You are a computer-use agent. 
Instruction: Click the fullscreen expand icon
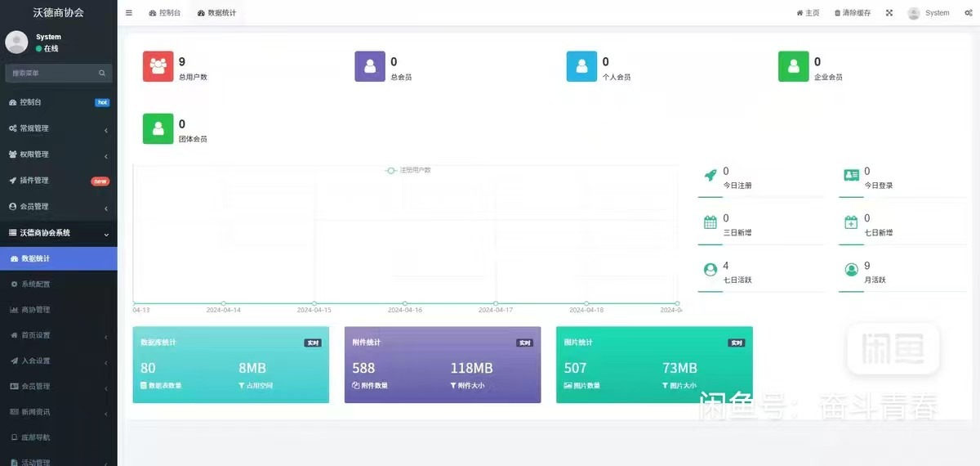[x=889, y=13]
